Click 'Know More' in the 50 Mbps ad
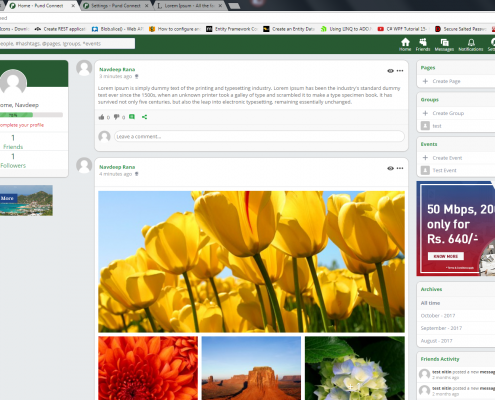The height and width of the screenshot is (400, 495). tap(446, 256)
